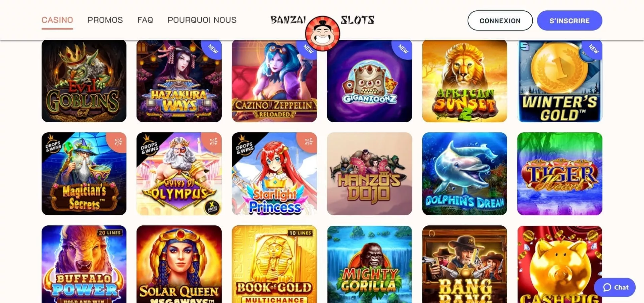This screenshot has width=644, height=303.
Task: Select the Hanzo's Dojo game tile
Action: click(369, 174)
